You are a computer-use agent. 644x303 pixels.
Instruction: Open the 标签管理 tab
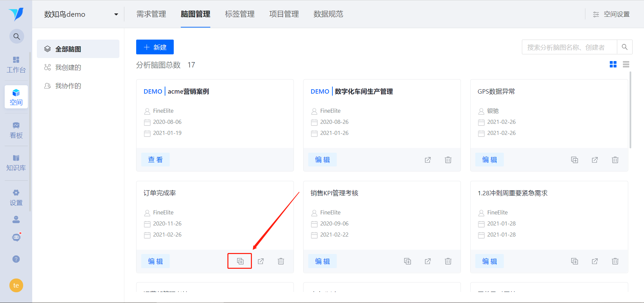(x=240, y=14)
